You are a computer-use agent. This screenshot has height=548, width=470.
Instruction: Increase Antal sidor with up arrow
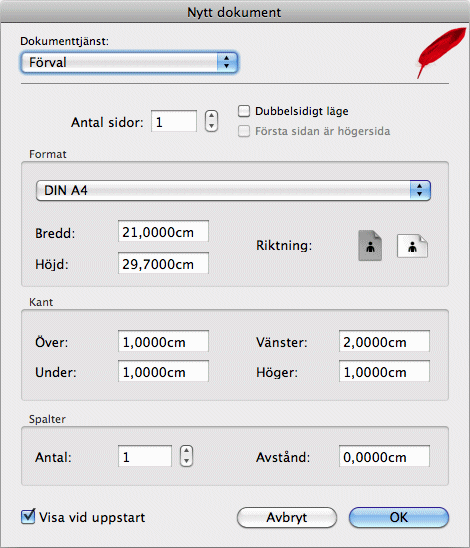click(211, 116)
